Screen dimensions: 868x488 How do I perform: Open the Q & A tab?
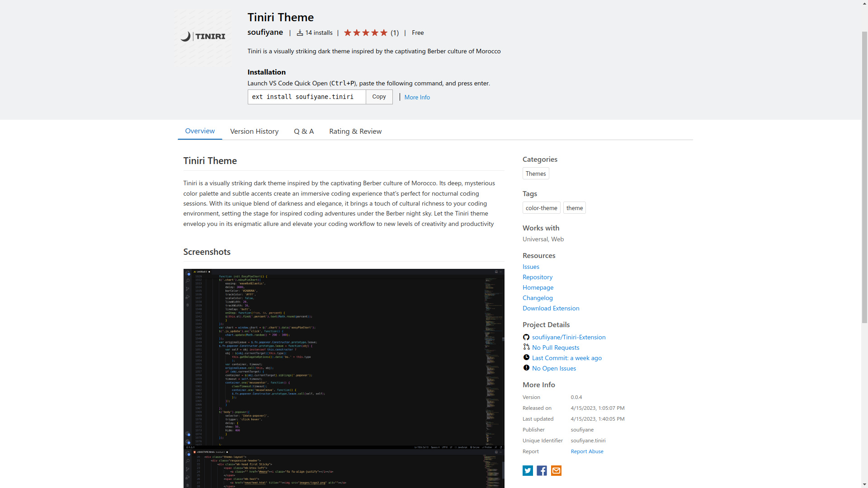click(x=304, y=131)
